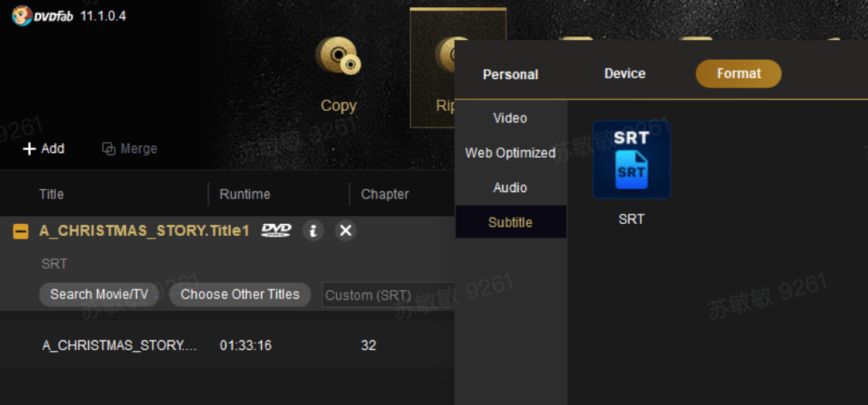Collapse the A_CHRISTMAS_STORY.Title1 entry
The width and height of the screenshot is (868, 405).
coord(21,231)
